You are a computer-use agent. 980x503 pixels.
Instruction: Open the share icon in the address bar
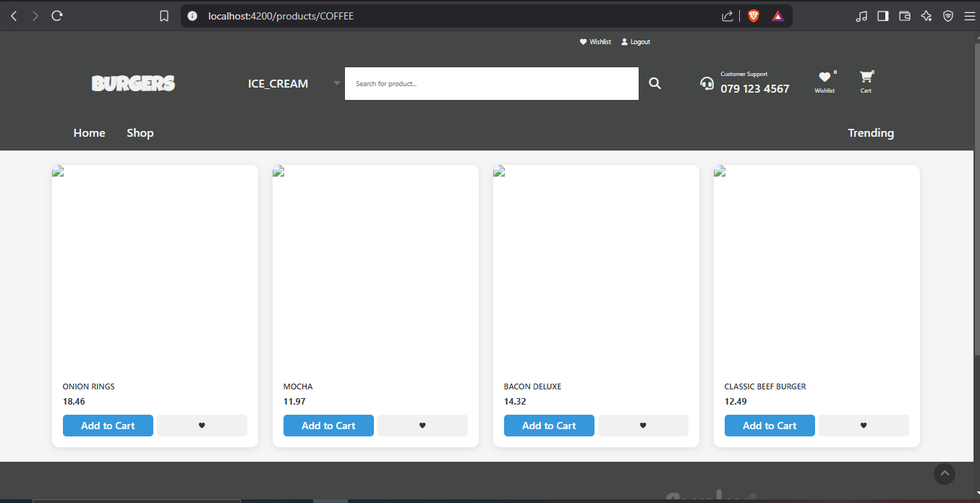[x=728, y=16]
